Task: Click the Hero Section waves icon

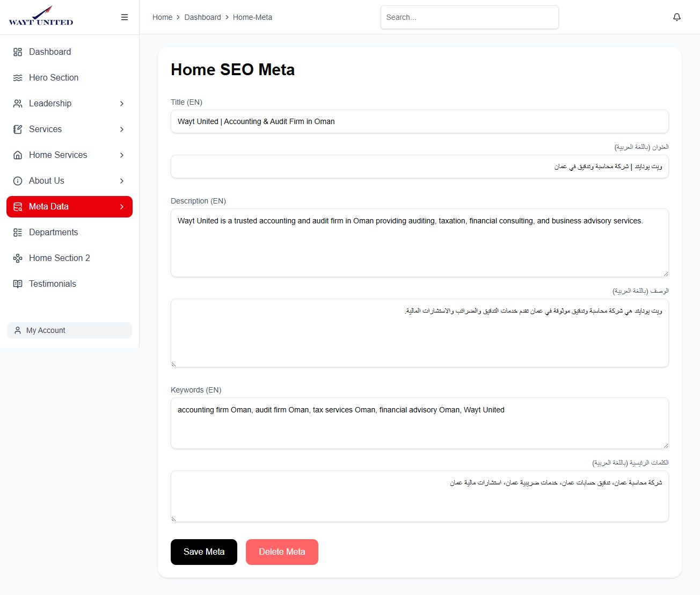Action: (x=18, y=78)
